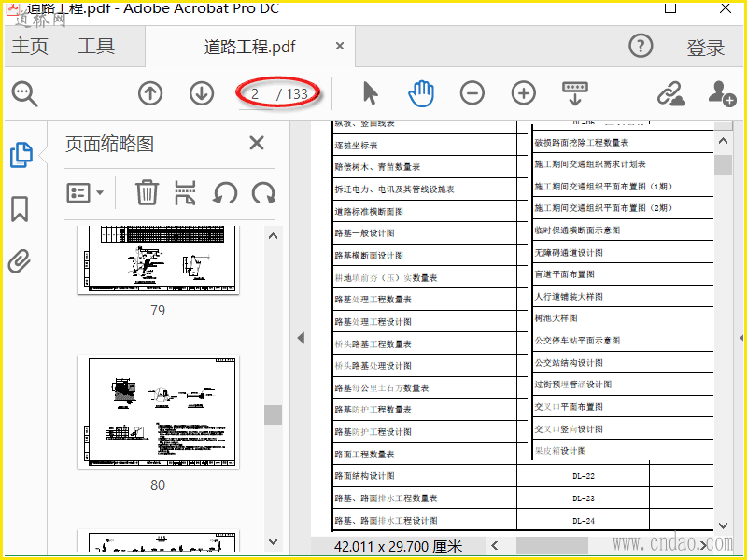The image size is (747, 560).
Task: Open the attachments paperclip icon
Action: (20, 261)
